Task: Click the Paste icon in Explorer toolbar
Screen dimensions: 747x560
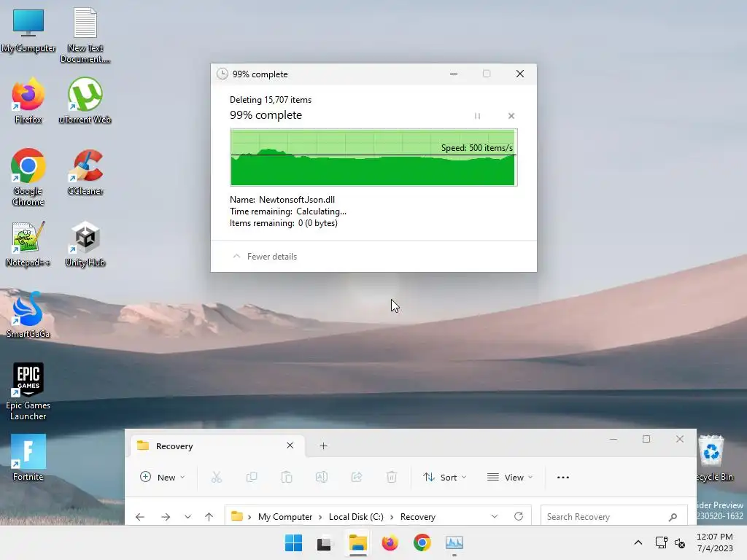Action: 286,477
